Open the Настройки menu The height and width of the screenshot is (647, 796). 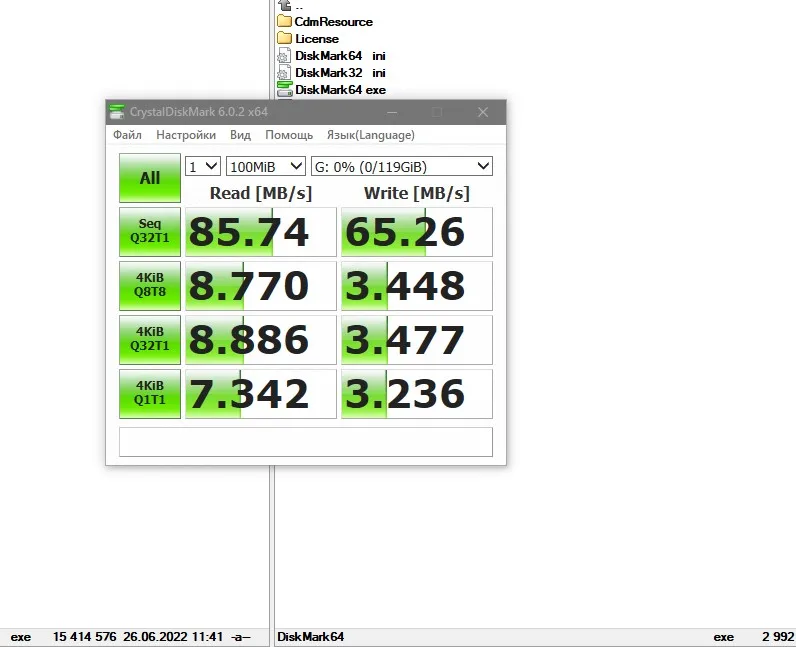186,135
